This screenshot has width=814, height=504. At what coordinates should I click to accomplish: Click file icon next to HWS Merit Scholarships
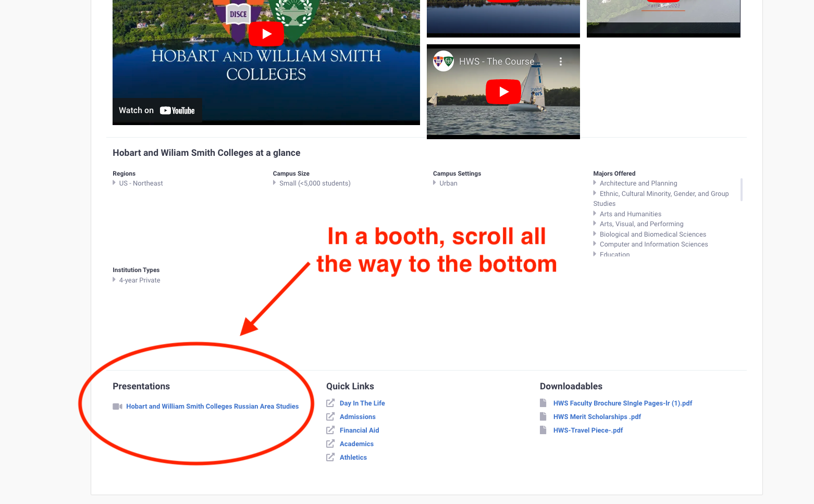click(543, 416)
